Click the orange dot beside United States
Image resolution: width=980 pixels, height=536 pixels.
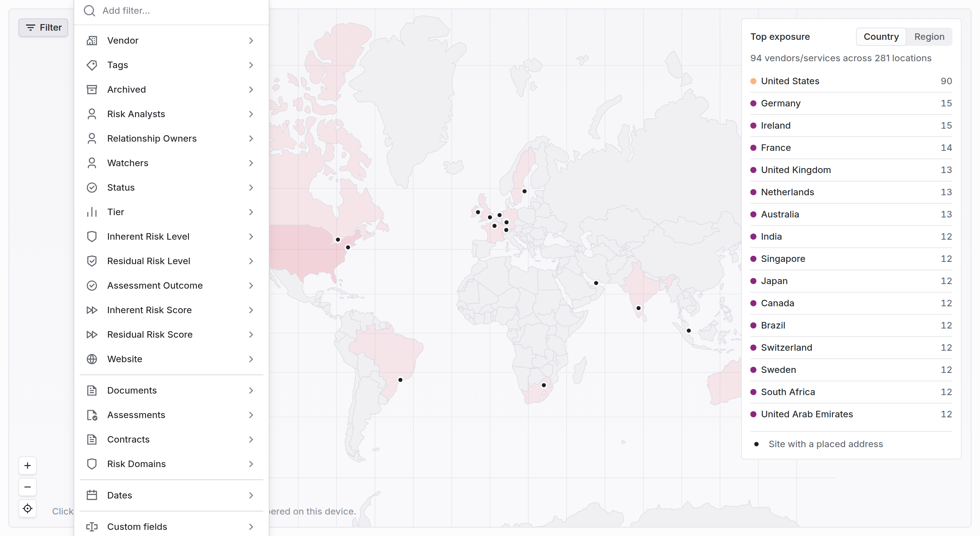[753, 81]
